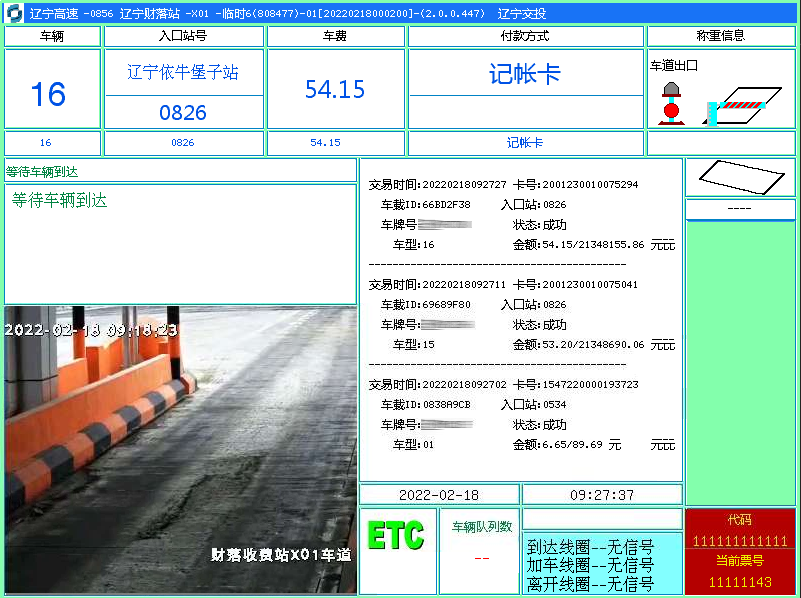801x598 pixels.
Task: Select the transaction record with 车载ID 66BD2F38
Action: pos(520,215)
